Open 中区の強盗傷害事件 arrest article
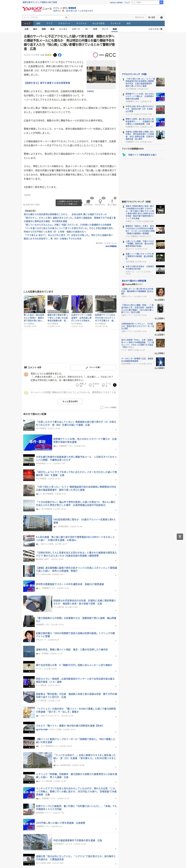The height and width of the screenshot is (868, 186). tap(78, 840)
